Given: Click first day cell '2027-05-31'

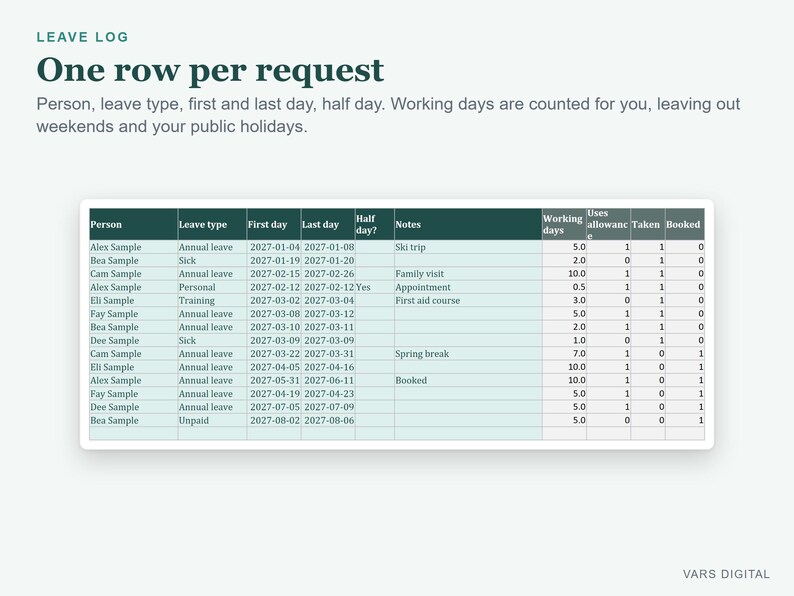Looking at the screenshot, I should click(274, 380).
